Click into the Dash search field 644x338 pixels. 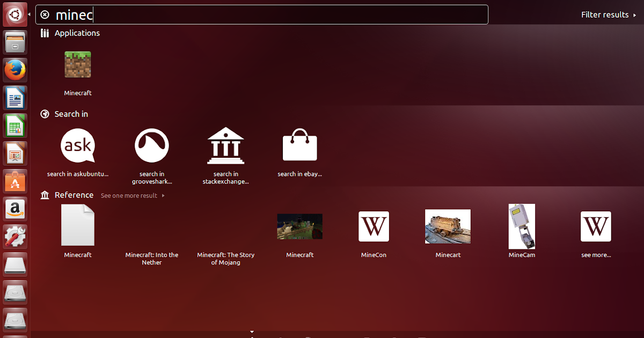click(x=262, y=14)
